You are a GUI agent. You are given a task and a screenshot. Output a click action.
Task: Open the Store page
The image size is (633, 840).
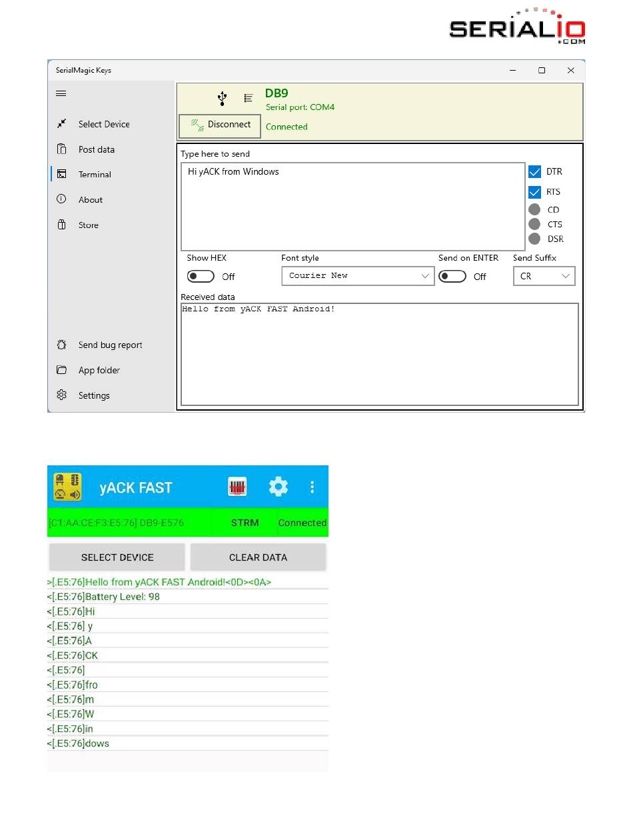89,225
